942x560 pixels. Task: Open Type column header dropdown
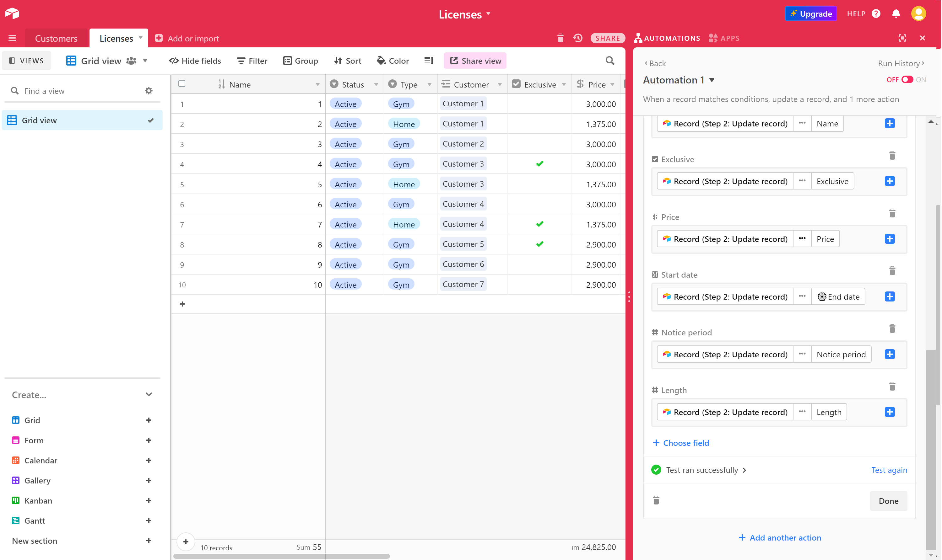coord(430,84)
